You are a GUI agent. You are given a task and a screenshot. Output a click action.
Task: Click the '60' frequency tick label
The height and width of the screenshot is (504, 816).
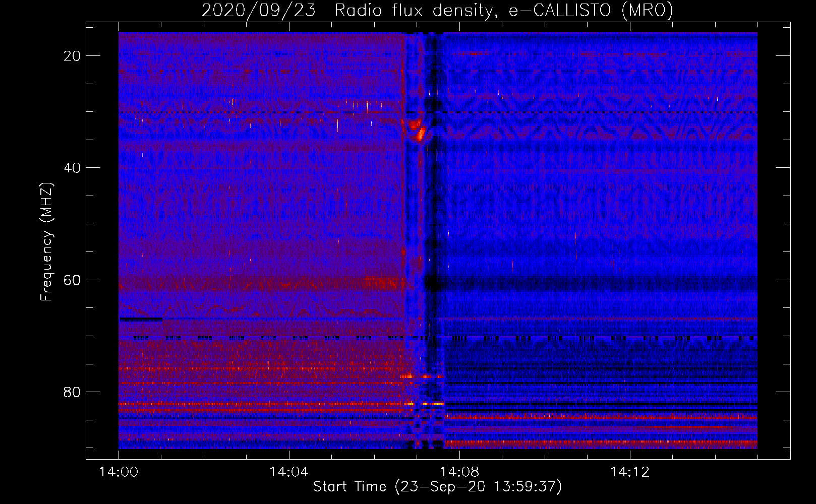pyautogui.click(x=72, y=280)
